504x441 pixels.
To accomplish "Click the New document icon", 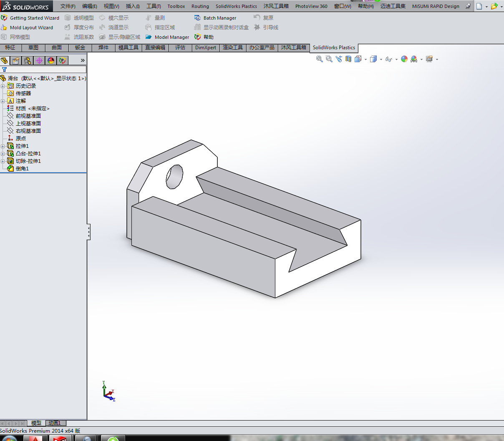I will click(479, 6).
